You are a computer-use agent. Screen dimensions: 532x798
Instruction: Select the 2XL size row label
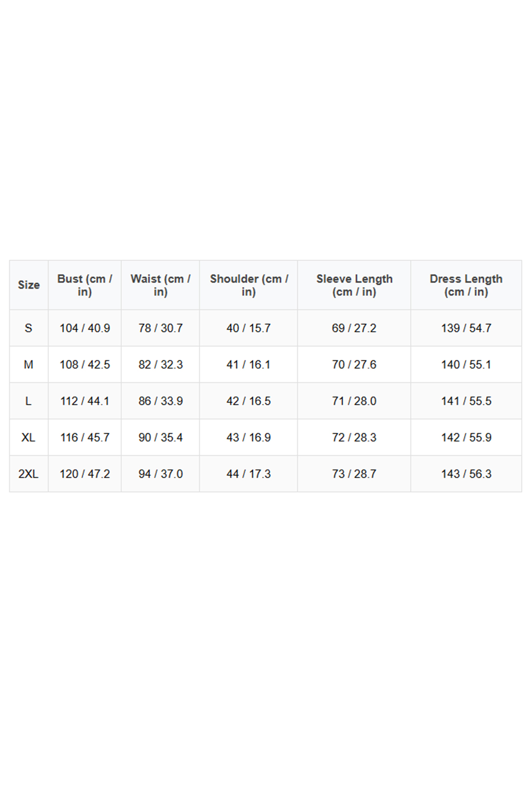pyautogui.click(x=28, y=474)
